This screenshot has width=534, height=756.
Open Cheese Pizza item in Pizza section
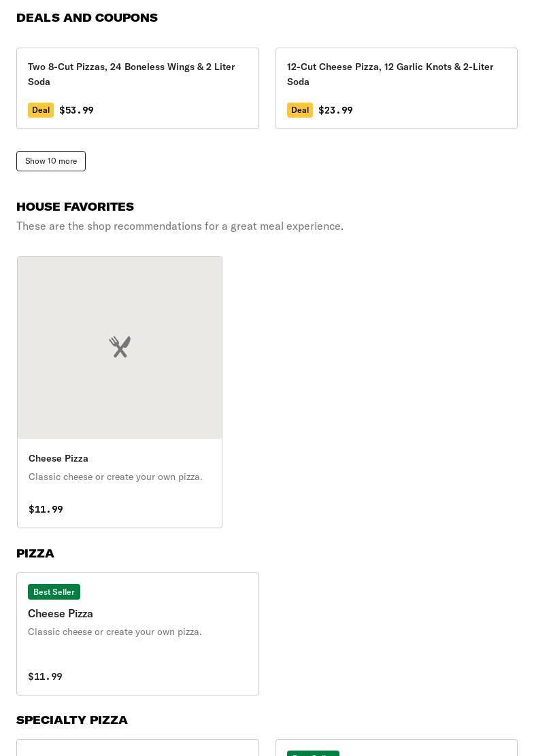click(137, 634)
